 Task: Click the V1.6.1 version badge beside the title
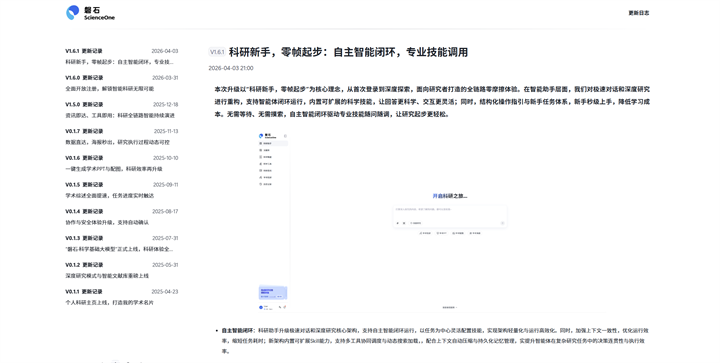217,52
